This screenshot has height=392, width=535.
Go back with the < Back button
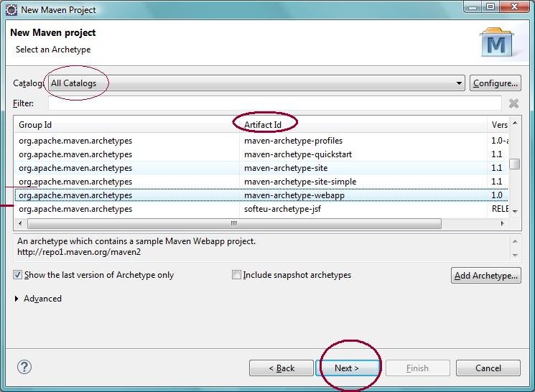(282, 368)
